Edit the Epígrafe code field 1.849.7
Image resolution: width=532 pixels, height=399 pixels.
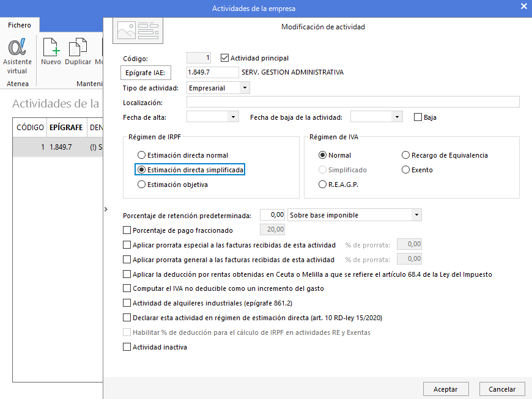click(213, 72)
